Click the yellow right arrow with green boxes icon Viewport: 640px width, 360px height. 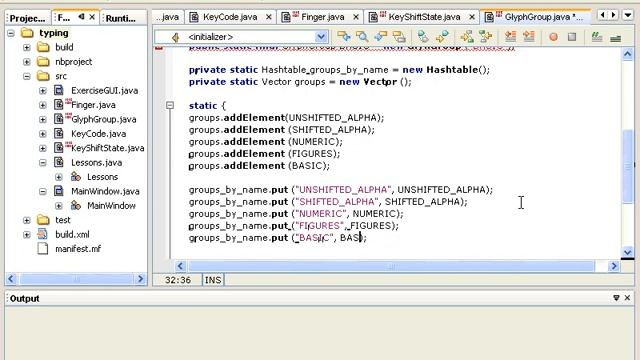tap(485, 37)
